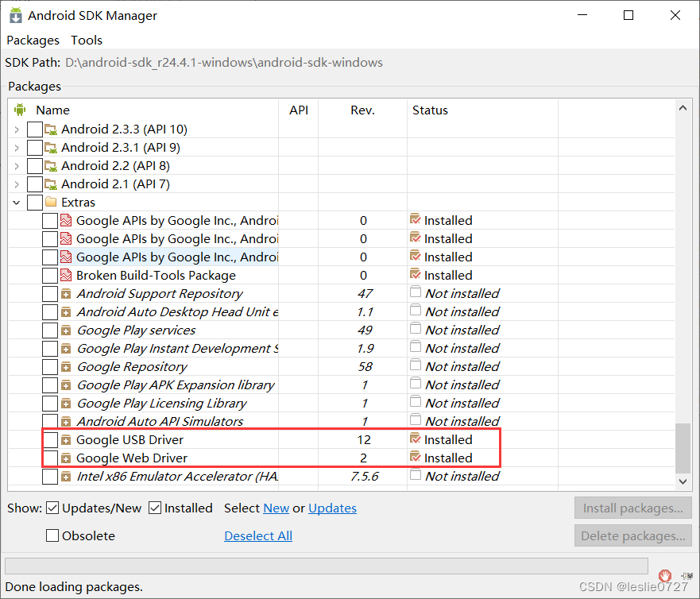Click the Android SDK Manager title bar icon
Viewport: 700px width, 599px height.
(16, 15)
